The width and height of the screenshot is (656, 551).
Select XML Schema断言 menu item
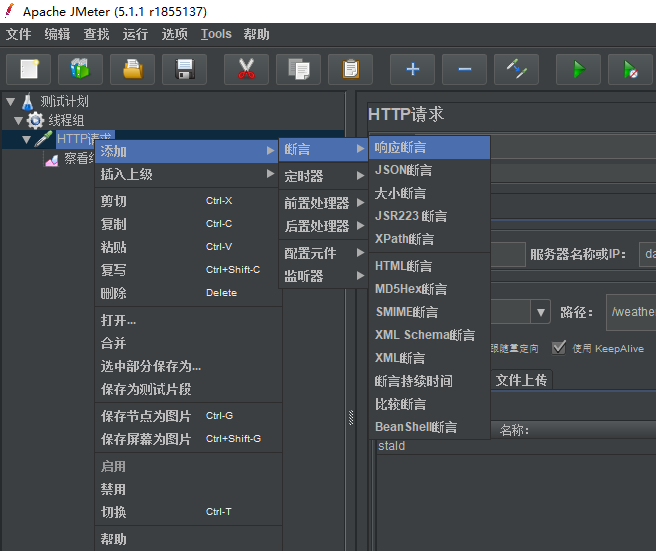coord(429,335)
